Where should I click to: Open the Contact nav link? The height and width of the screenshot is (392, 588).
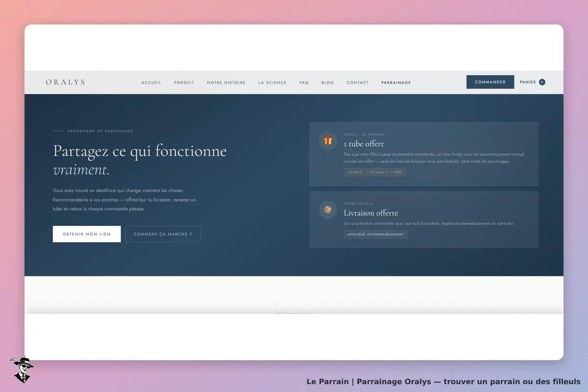tap(358, 83)
